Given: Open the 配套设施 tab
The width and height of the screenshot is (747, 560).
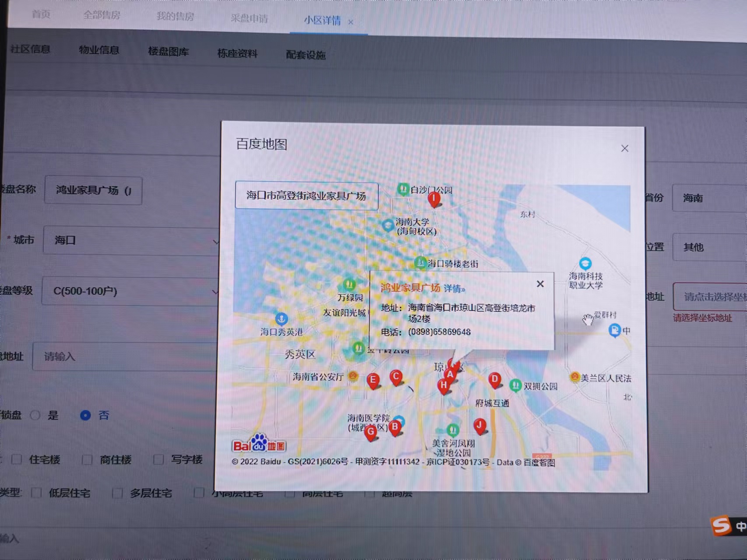Looking at the screenshot, I should pos(306,55).
